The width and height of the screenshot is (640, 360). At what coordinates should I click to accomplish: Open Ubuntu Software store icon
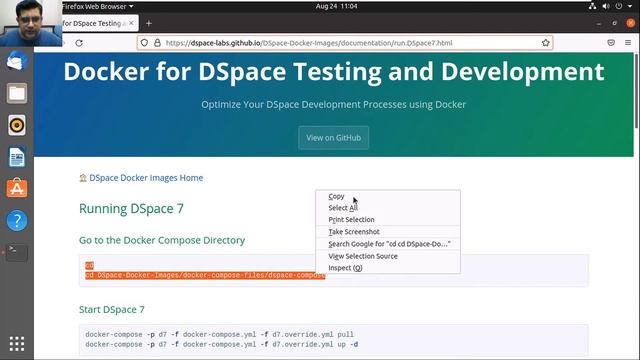point(17,188)
